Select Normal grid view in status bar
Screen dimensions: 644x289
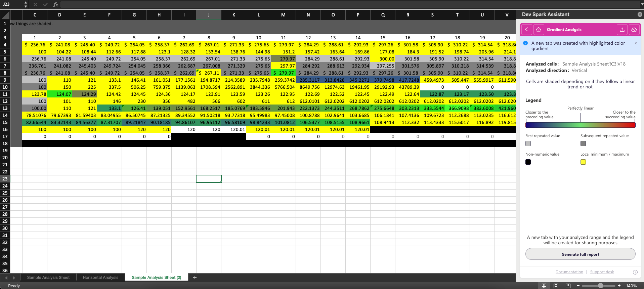(544, 286)
